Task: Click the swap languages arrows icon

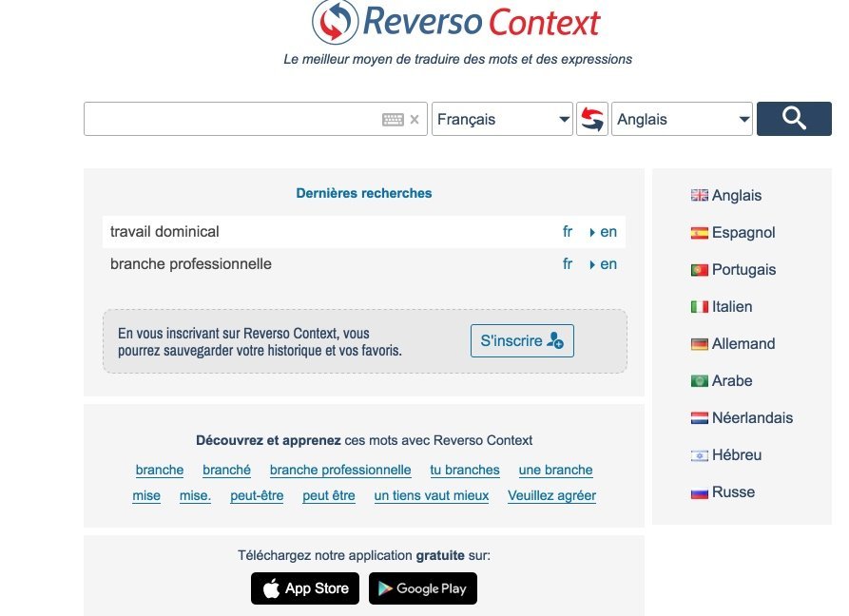Action: pyautogui.click(x=591, y=119)
